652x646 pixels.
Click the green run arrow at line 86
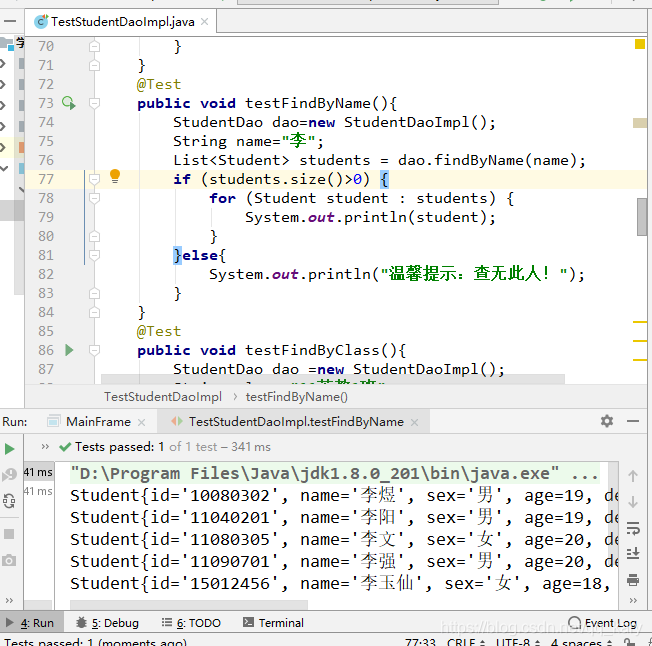[x=69, y=350]
